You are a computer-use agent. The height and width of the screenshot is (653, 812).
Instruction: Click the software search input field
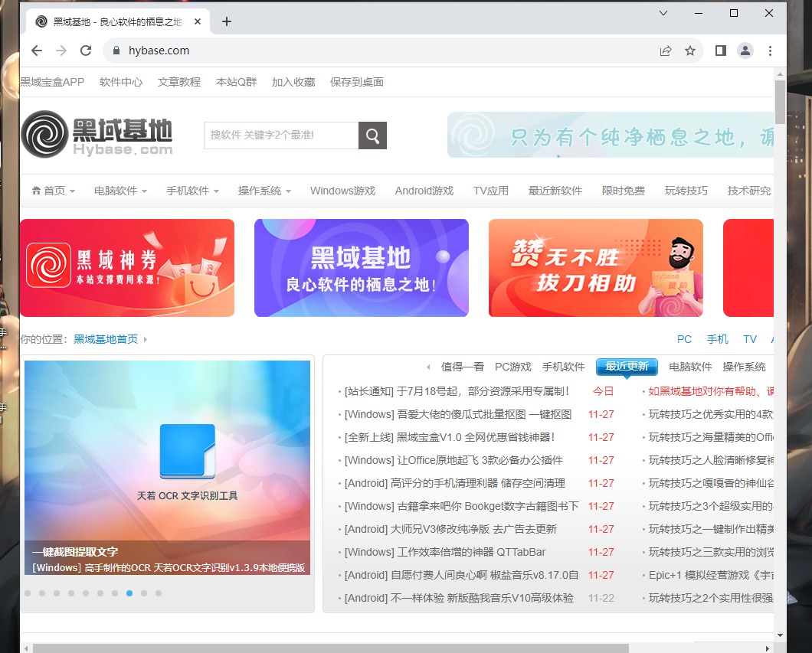[x=280, y=135]
